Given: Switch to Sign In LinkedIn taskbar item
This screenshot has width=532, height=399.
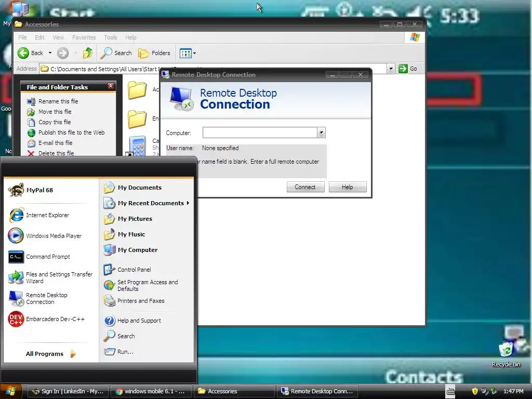Looking at the screenshot, I should (68, 391).
